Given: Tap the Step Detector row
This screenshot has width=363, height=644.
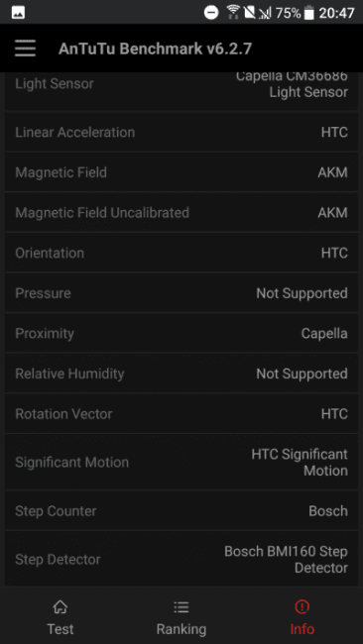Looking at the screenshot, I should [181, 560].
